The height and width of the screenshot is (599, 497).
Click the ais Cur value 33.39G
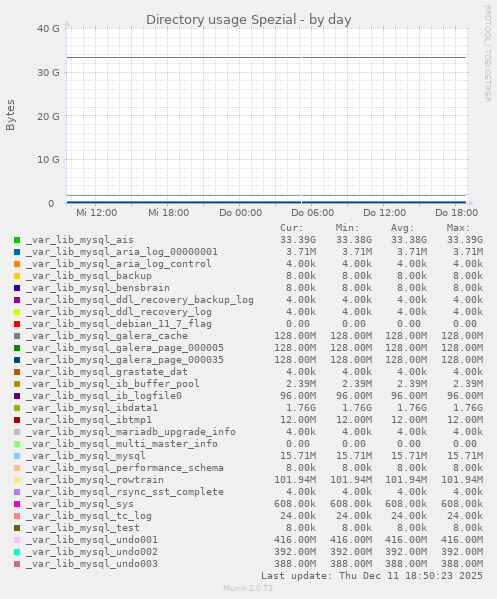(298, 240)
